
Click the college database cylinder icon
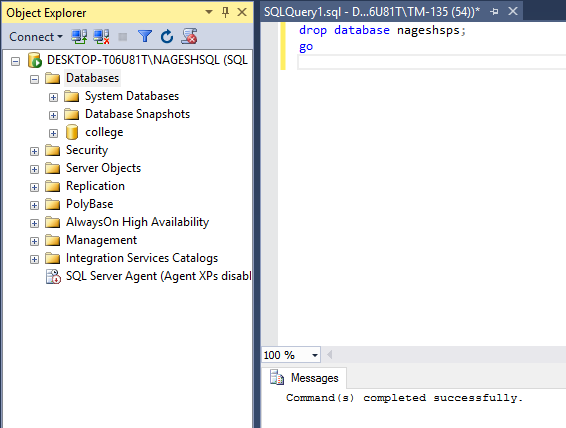72,132
